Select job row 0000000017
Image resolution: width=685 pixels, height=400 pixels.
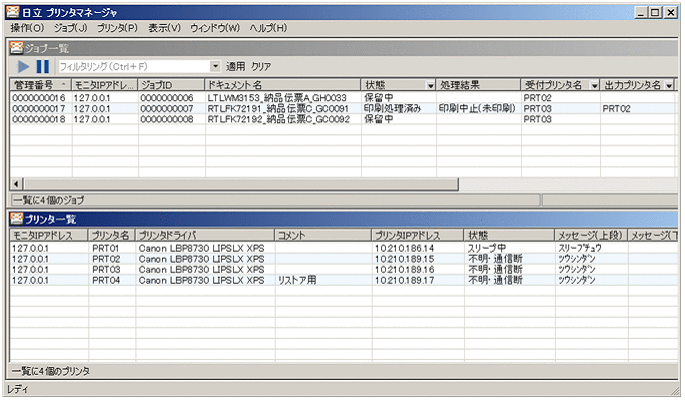click(x=342, y=108)
